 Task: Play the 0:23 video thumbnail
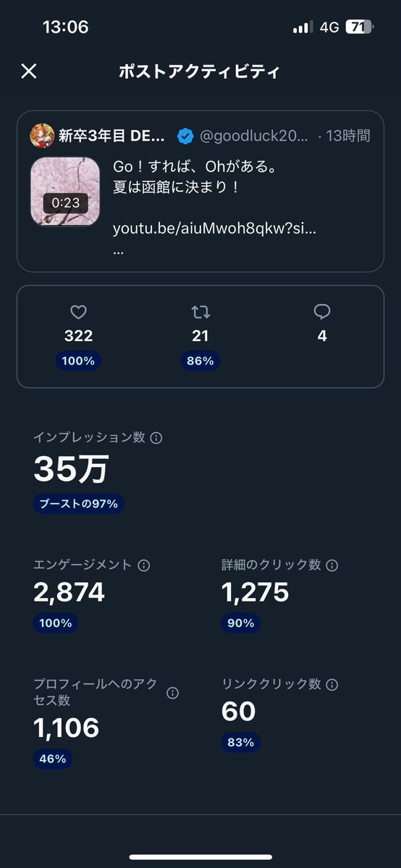tap(65, 192)
